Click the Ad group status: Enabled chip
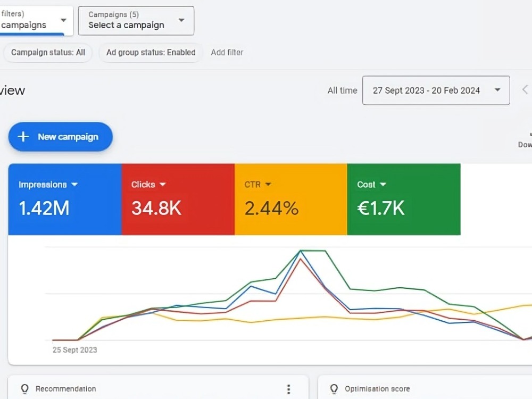 pos(151,53)
